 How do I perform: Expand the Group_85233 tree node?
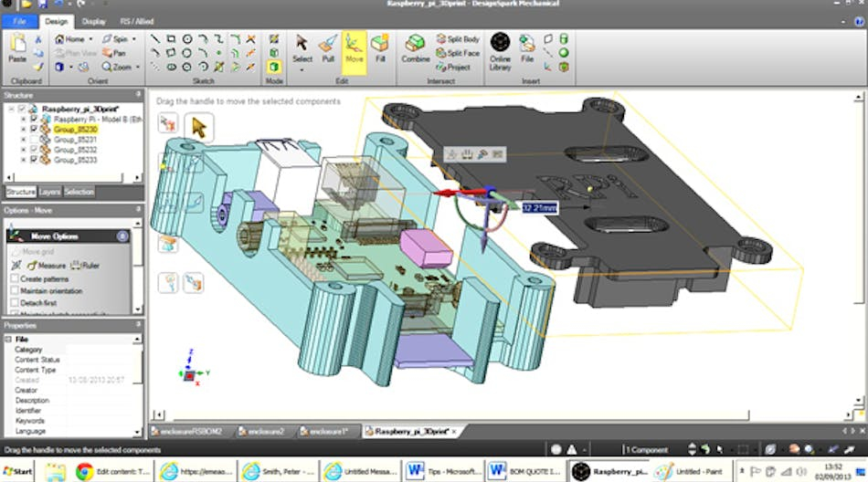23,160
